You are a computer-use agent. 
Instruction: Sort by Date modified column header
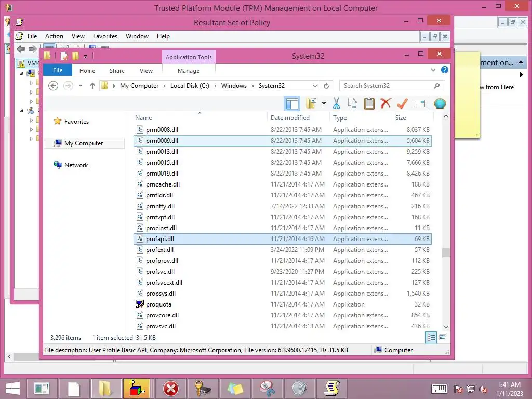click(298, 118)
